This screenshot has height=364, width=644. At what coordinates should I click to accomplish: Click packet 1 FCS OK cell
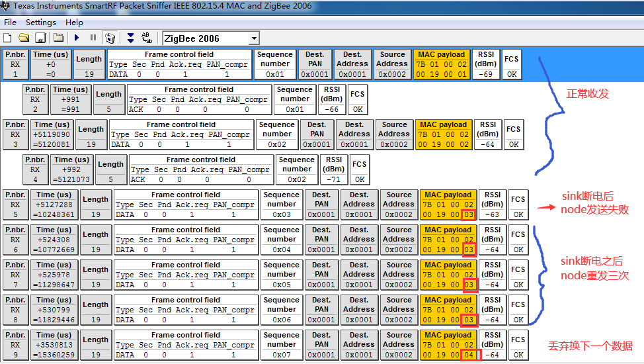(x=511, y=64)
